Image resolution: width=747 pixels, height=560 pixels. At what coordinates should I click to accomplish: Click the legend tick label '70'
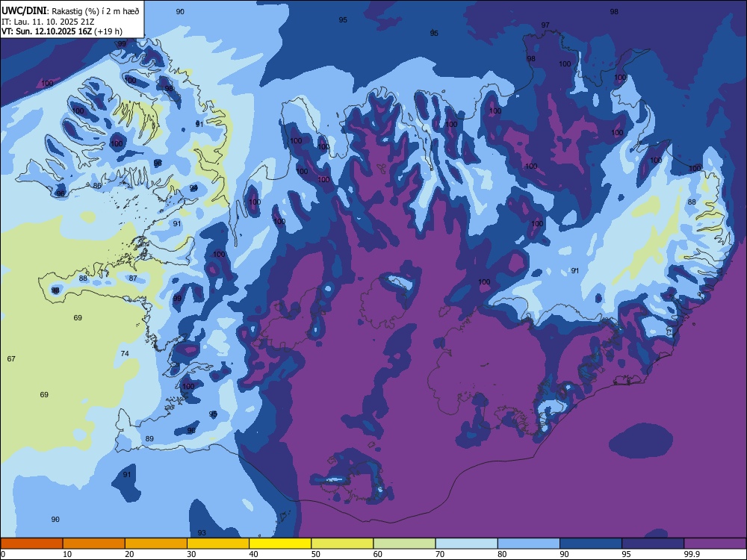(x=440, y=554)
